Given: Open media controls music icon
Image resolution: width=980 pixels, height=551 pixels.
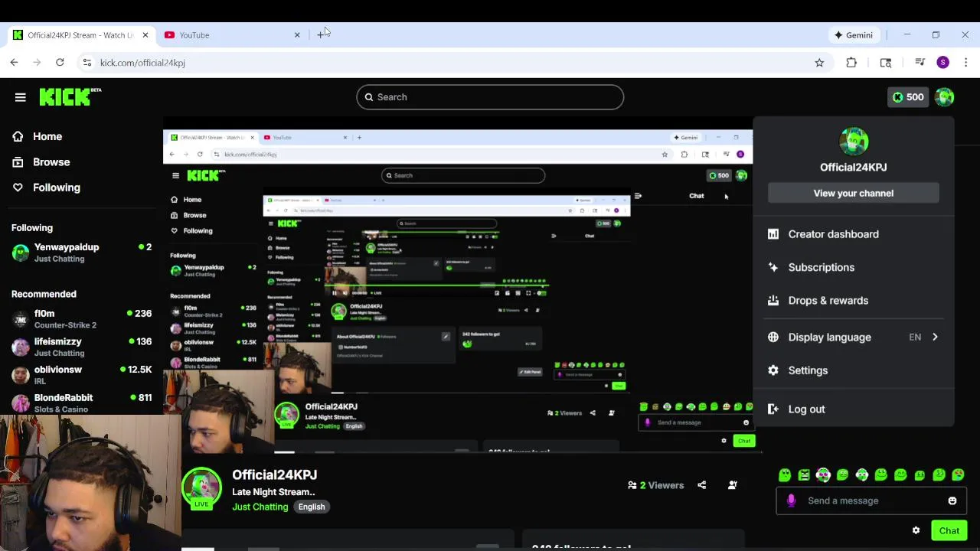Looking at the screenshot, I should 920,63.
